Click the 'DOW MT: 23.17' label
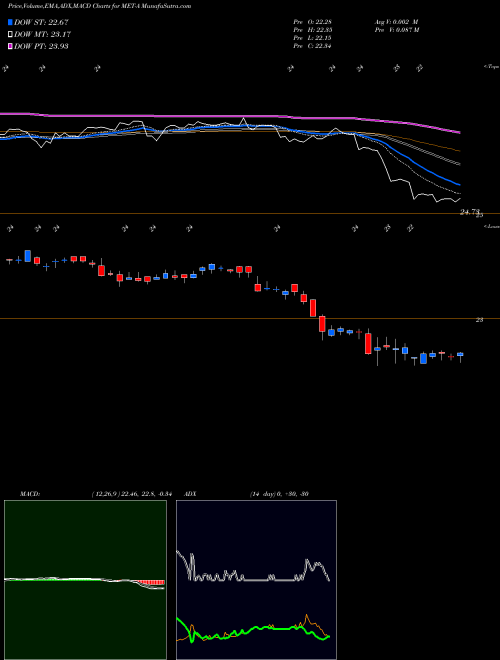Screen dimensions: 500x660 [x=42, y=35]
